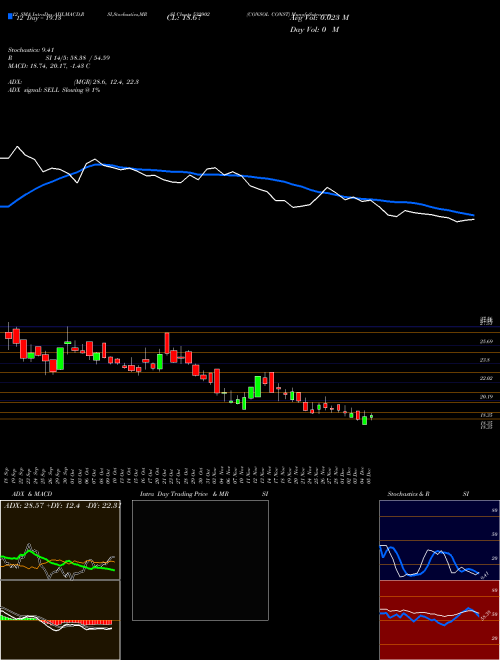Click the MACD histogram panel with red bars

(60, 620)
